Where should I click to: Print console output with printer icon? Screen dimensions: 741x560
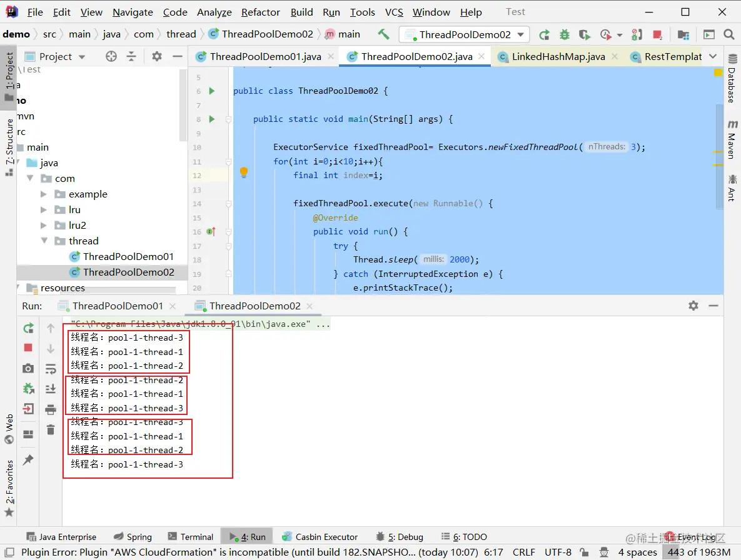(51, 409)
